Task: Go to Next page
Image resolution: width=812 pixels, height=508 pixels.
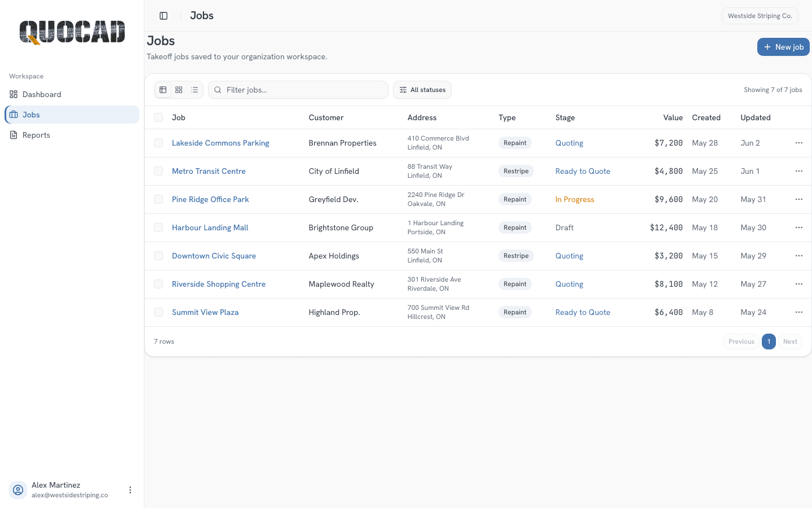Action: tap(790, 341)
